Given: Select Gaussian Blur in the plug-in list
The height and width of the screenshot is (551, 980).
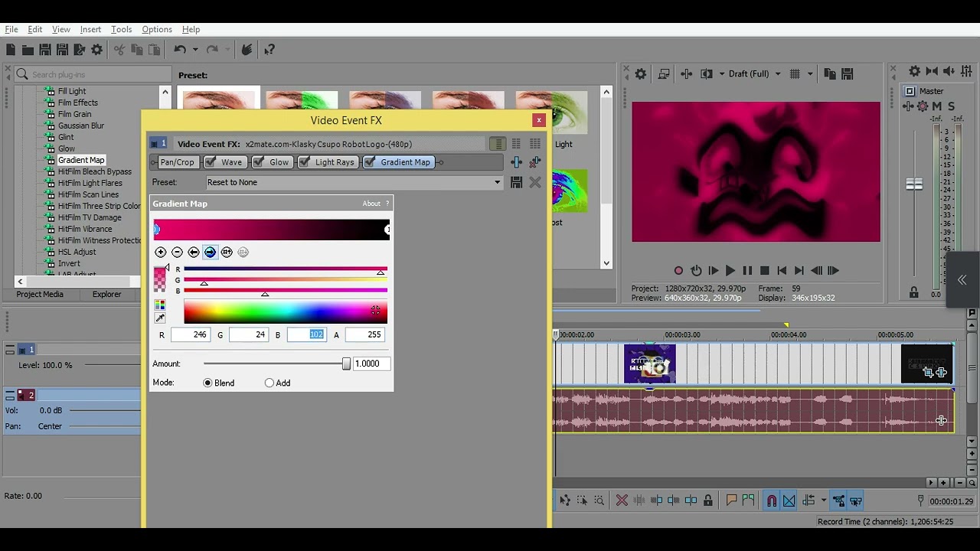Looking at the screenshot, I should (x=81, y=126).
